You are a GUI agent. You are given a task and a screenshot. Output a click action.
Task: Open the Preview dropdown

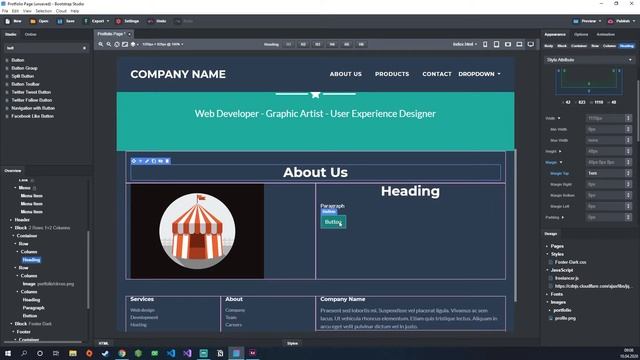(587, 21)
